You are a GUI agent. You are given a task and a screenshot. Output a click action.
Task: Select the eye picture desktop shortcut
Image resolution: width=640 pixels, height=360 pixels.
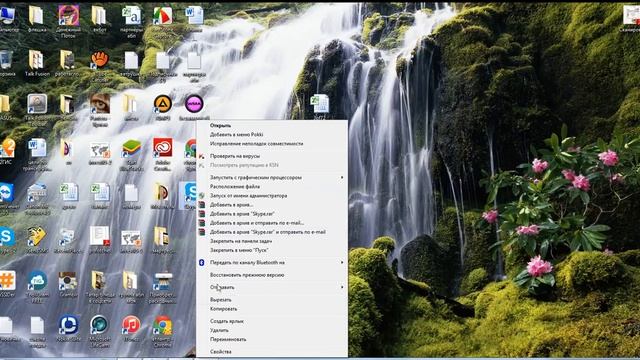click(x=100, y=104)
